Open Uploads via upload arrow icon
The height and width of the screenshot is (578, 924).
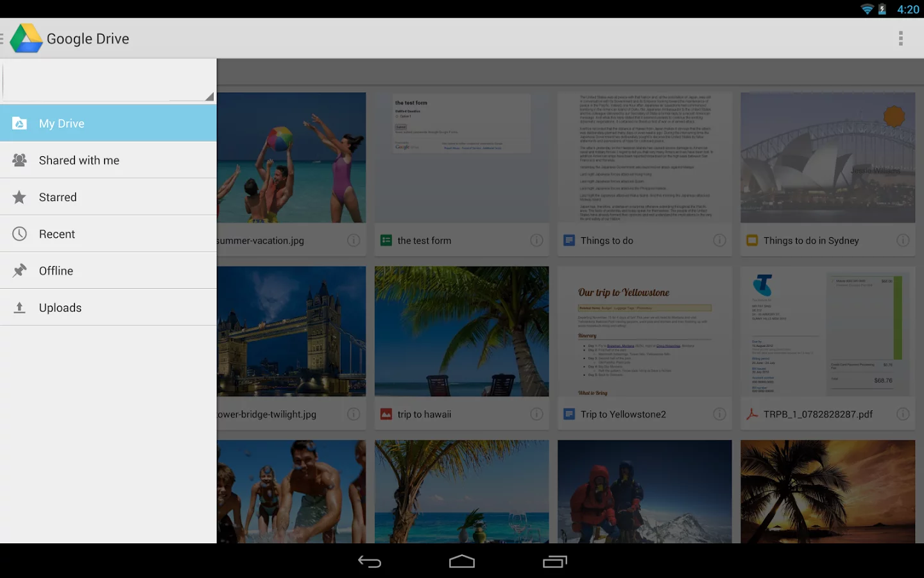[19, 307]
